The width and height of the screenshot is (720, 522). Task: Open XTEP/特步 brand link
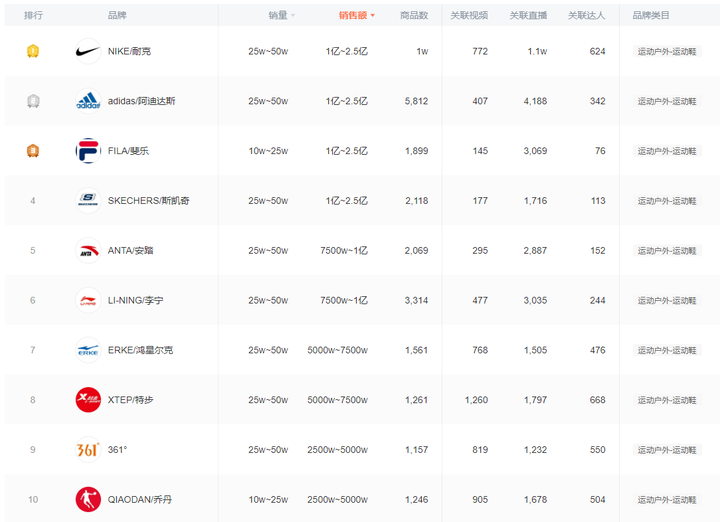[130, 400]
